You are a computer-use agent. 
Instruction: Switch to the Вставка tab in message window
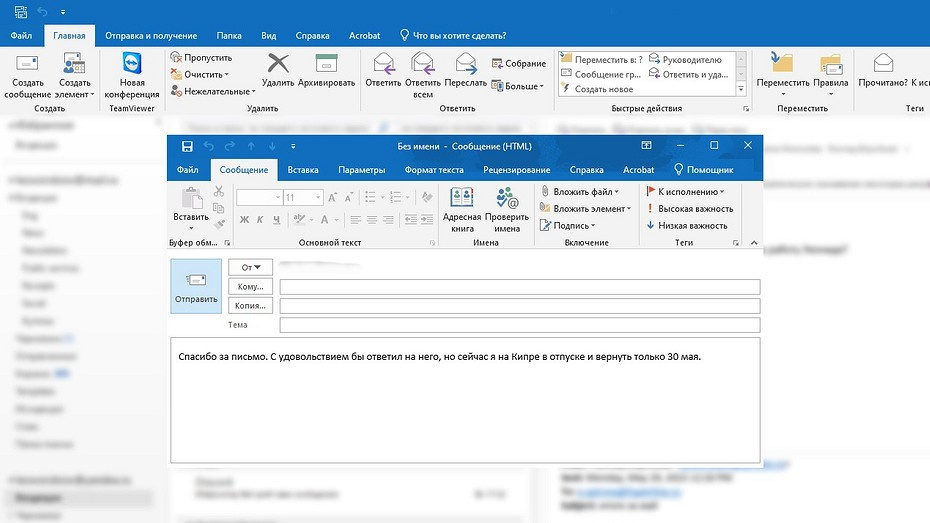point(303,170)
